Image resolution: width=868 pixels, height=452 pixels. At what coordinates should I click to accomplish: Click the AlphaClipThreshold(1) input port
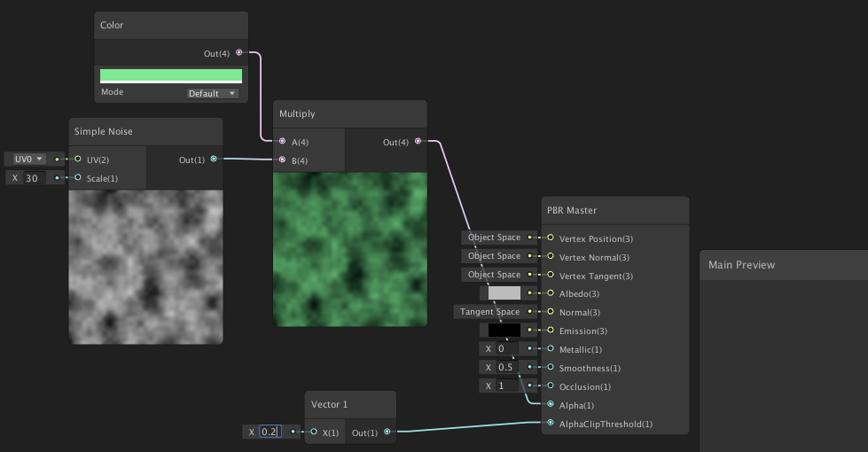coord(551,424)
